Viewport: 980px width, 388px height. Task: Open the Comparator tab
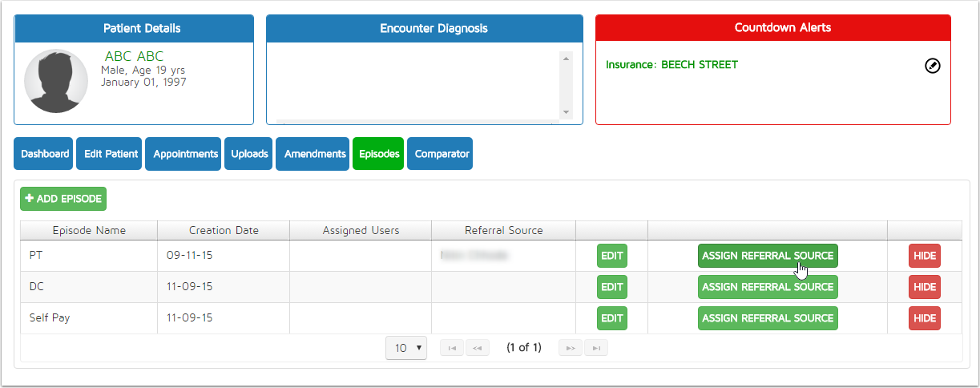tap(439, 154)
